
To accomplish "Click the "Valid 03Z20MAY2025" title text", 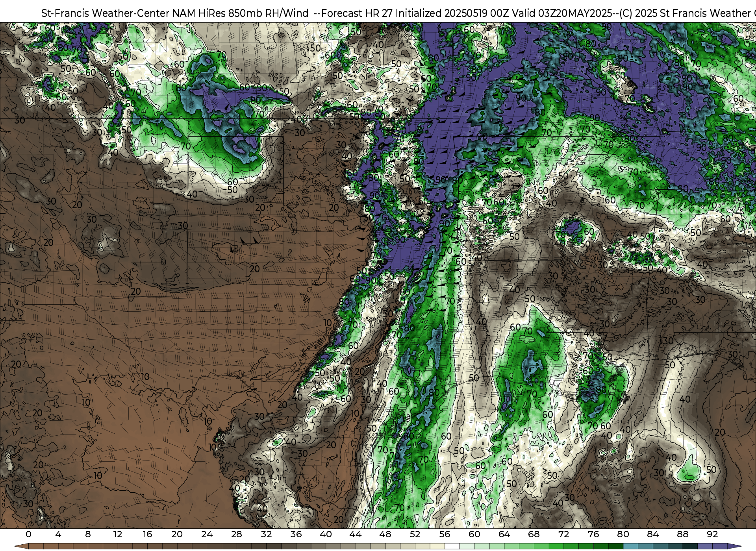I will click(x=562, y=13).
